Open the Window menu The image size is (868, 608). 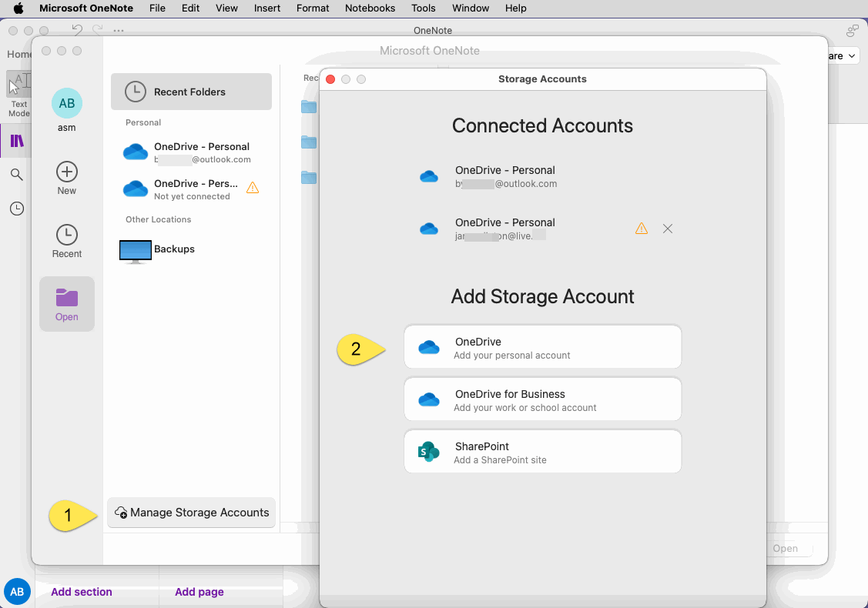point(471,8)
